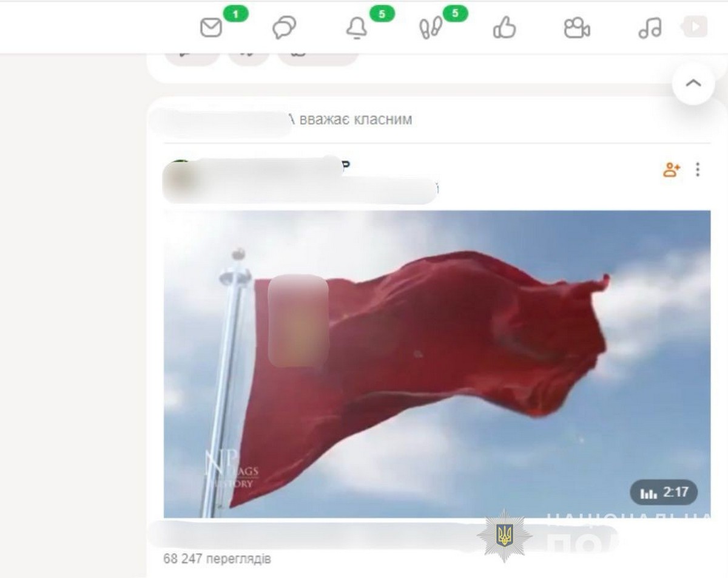The height and width of the screenshot is (578, 728).
Task: Click the 2:17 duration badge on video
Action: (663, 492)
